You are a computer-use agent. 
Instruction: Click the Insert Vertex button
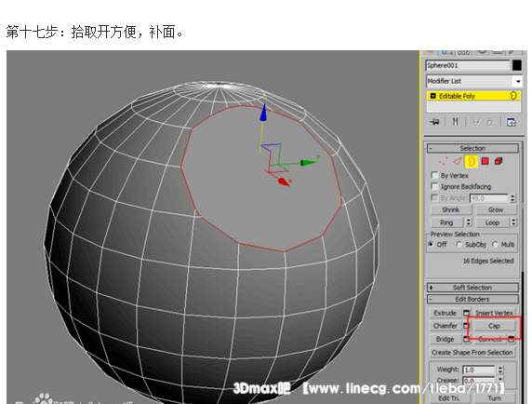pos(494,313)
